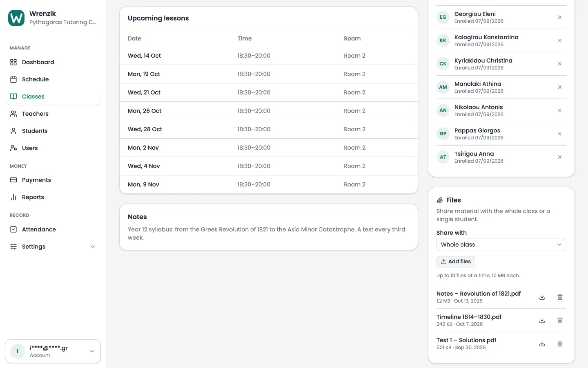Image resolution: width=588 pixels, height=368 pixels.
Task: Delete Test 1 – Solutions.pdf file
Action: [560, 344]
